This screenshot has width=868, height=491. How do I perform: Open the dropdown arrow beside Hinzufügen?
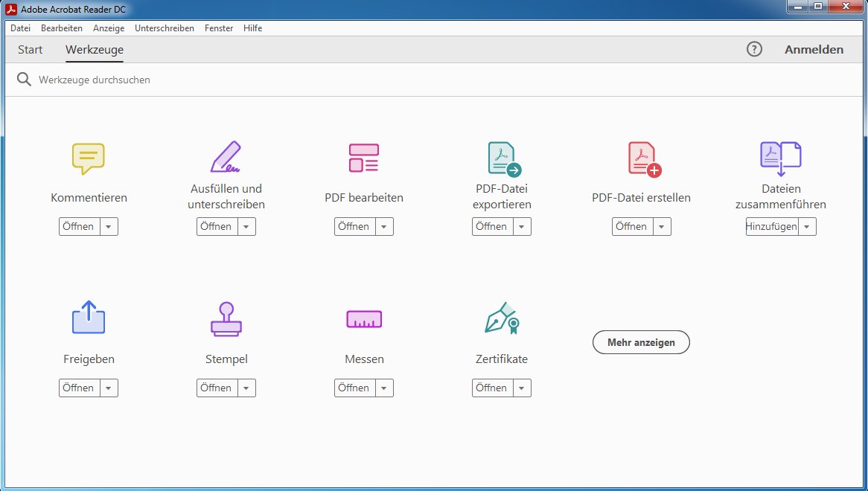pos(807,227)
